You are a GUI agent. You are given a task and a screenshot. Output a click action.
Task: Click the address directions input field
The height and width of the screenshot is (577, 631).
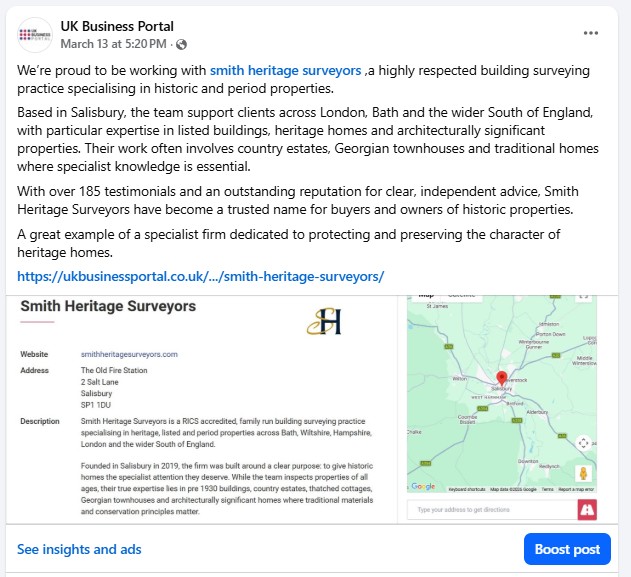pyautogui.click(x=489, y=510)
